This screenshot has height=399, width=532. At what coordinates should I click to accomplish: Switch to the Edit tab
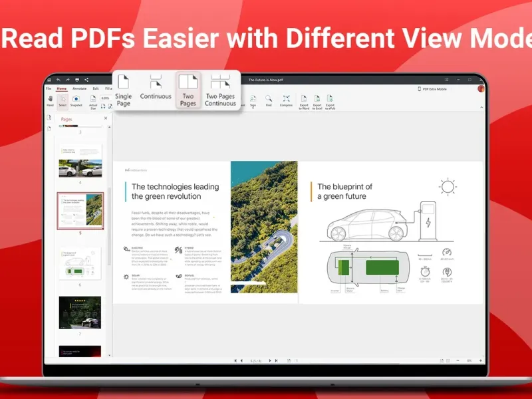(x=96, y=88)
